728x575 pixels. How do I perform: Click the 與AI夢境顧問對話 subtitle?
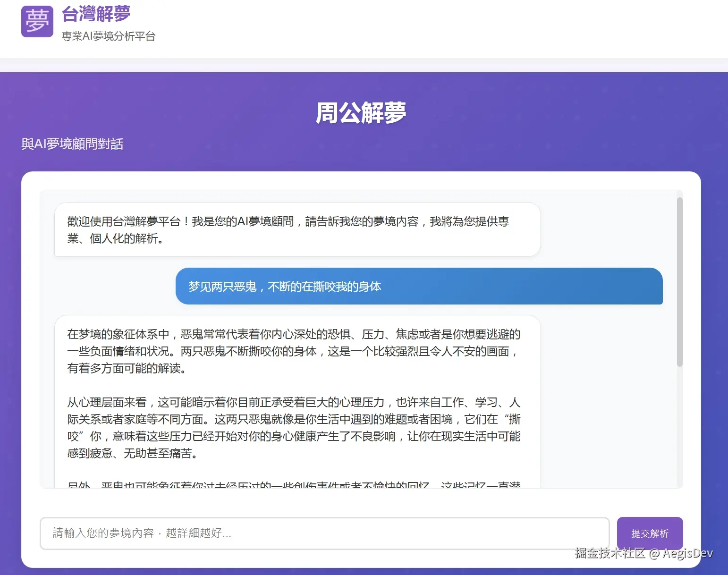(x=72, y=144)
